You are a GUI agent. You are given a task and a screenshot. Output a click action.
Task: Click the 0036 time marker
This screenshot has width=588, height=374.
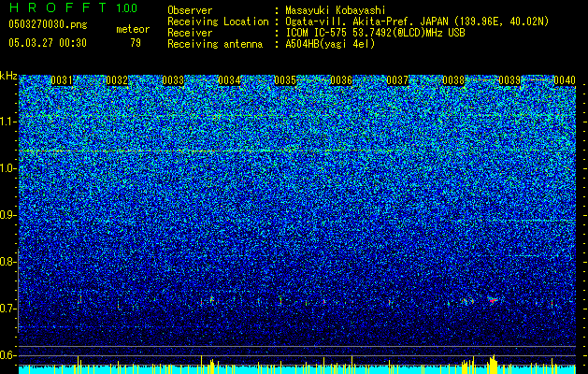(341, 80)
